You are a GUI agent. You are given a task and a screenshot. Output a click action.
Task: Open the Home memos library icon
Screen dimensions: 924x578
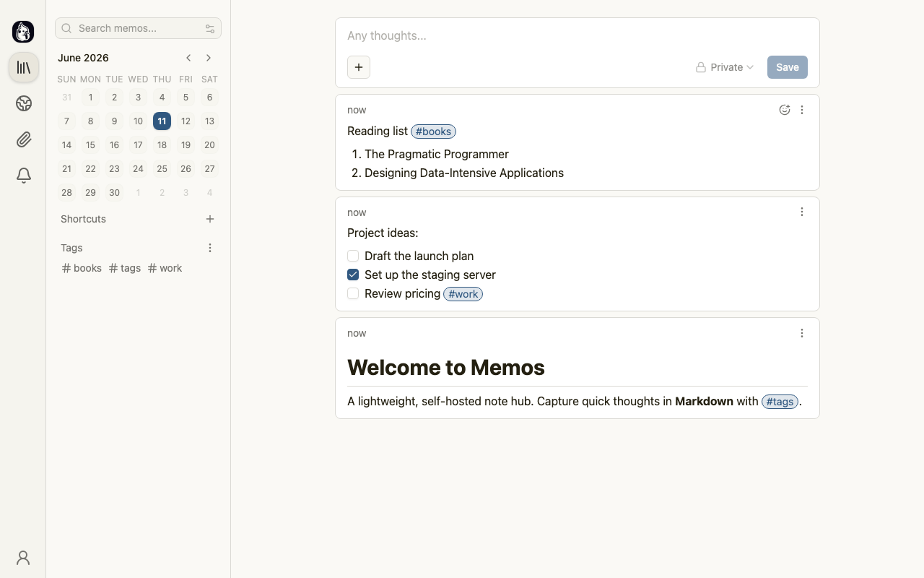[x=24, y=67]
